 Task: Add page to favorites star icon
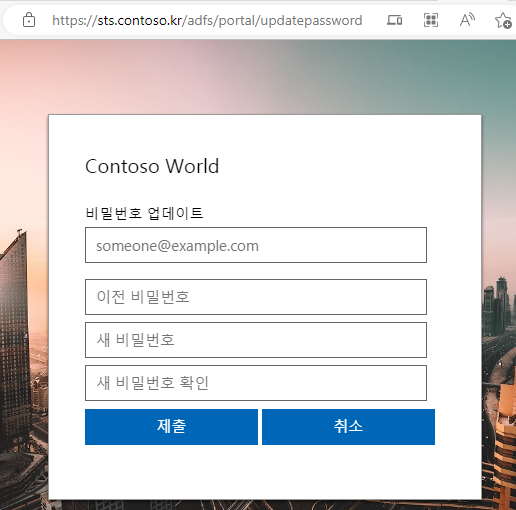(x=503, y=20)
